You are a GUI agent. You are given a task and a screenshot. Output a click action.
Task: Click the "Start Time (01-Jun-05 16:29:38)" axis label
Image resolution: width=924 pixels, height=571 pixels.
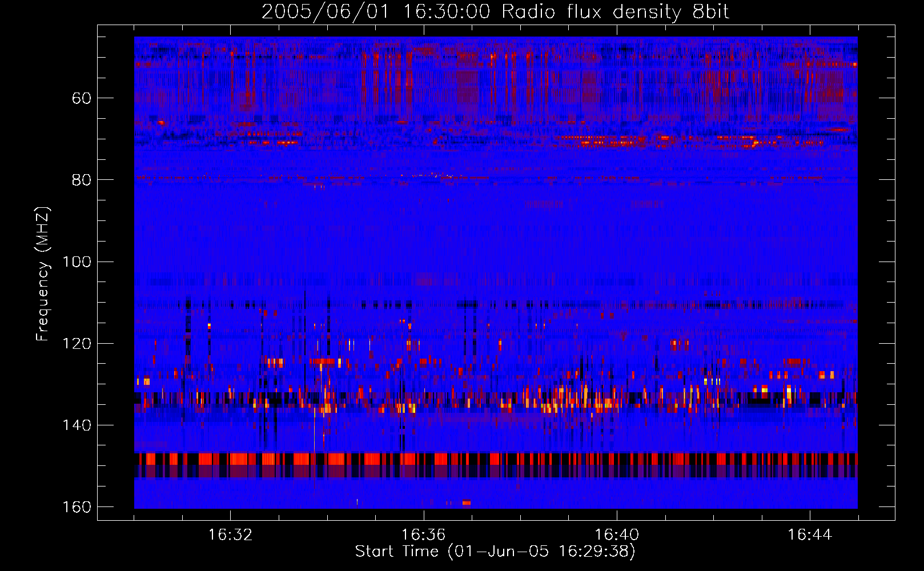[495, 551]
